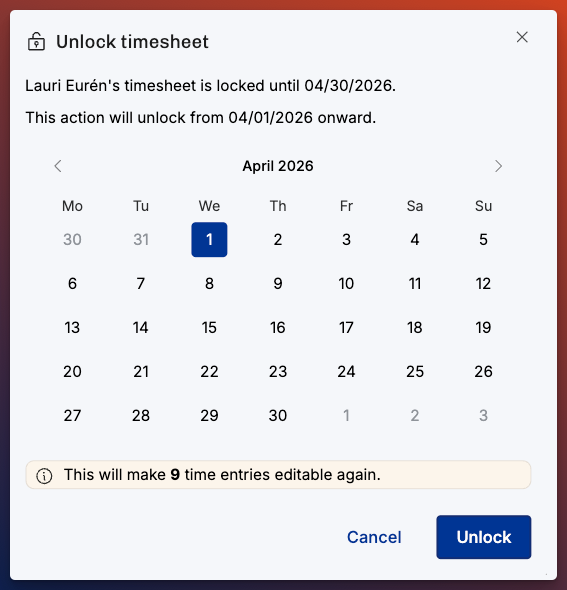The height and width of the screenshot is (590, 567).
Task: Cancel the unlock action
Action: [x=374, y=537]
